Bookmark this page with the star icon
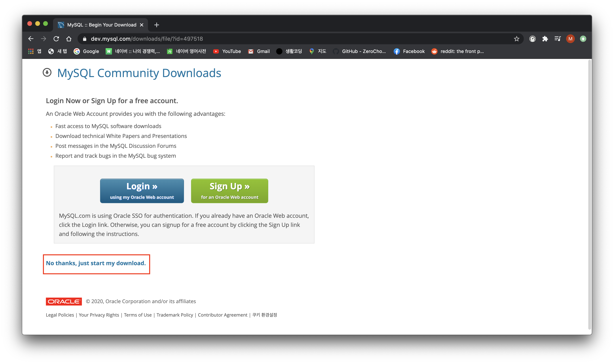Viewport: 614px width, 364px height. coord(516,39)
